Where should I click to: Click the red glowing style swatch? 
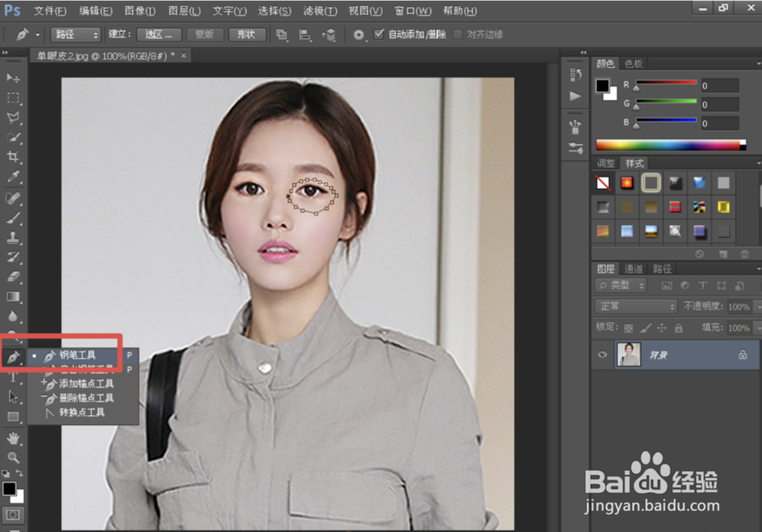coord(627,183)
